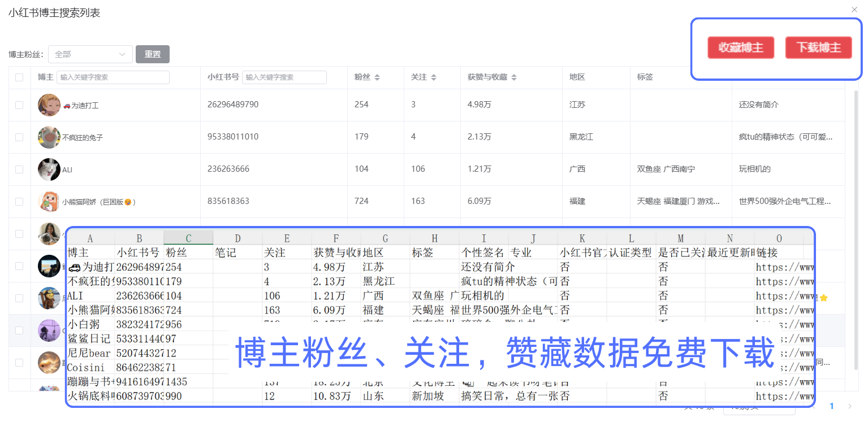Check the 为迪打工 row checkbox

(x=20, y=105)
